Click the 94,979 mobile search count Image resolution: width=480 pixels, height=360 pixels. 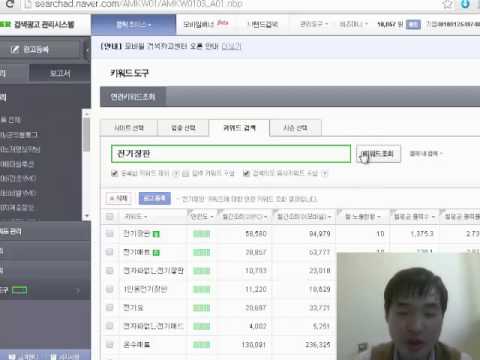coord(320,234)
